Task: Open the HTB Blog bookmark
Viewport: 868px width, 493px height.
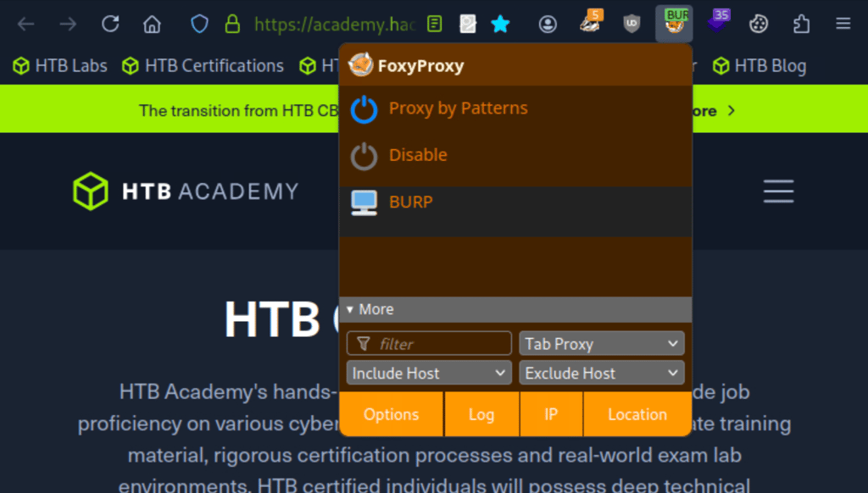Action: [759, 66]
